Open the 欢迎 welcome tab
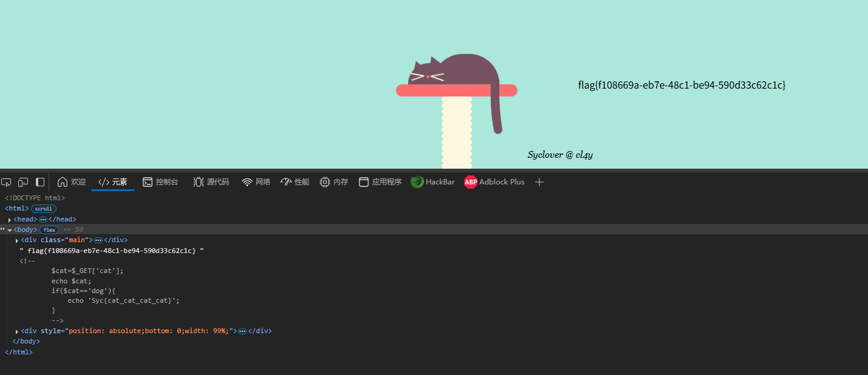 [x=72, y=182]
